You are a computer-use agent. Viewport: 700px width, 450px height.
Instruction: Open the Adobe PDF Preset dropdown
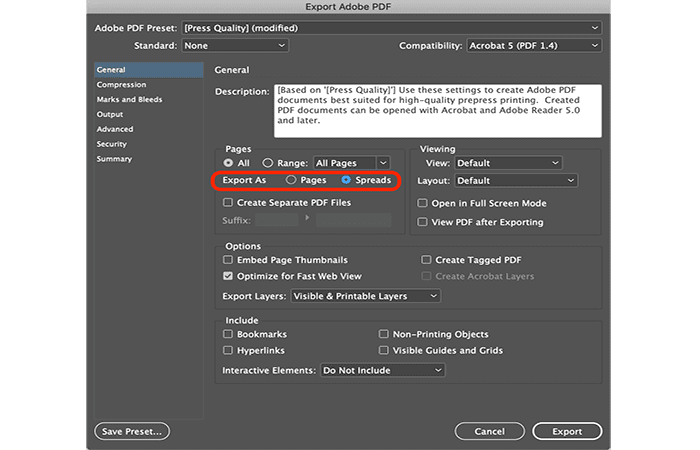(391, 28)
